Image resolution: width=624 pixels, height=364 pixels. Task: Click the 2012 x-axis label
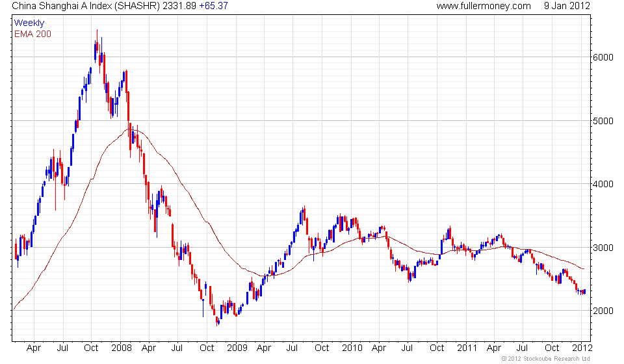tap(582, 348)
